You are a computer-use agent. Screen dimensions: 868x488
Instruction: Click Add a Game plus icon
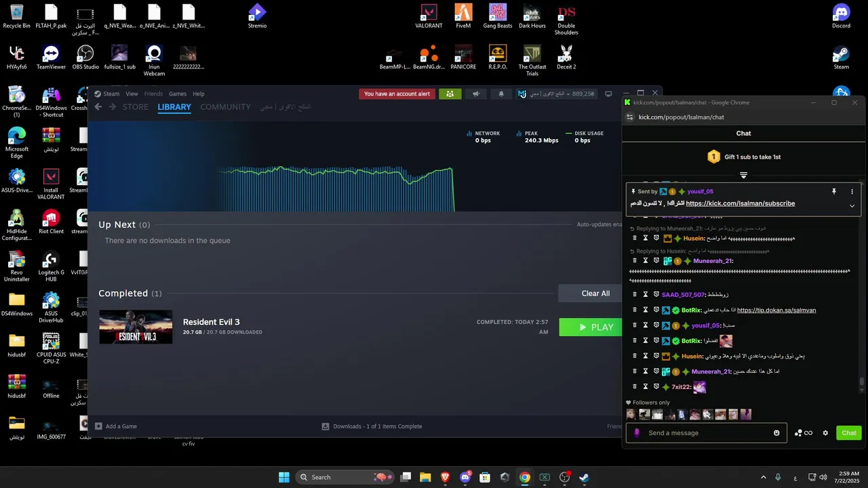click(98, 426)
